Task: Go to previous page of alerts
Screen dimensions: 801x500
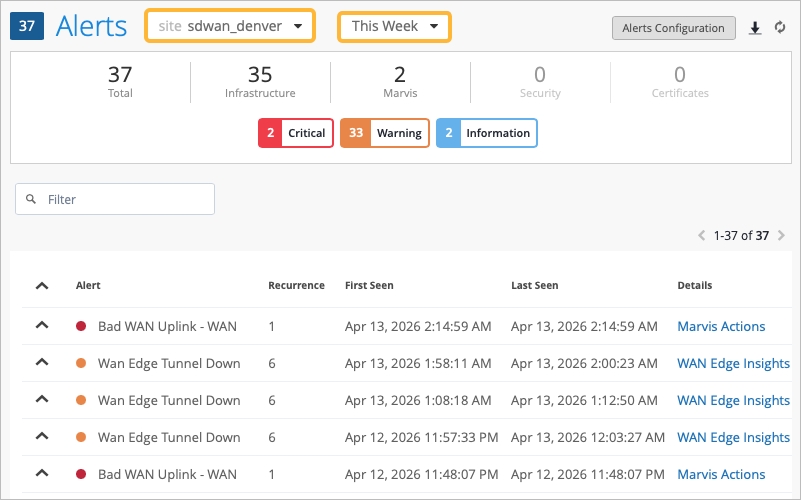Action: 702,236
